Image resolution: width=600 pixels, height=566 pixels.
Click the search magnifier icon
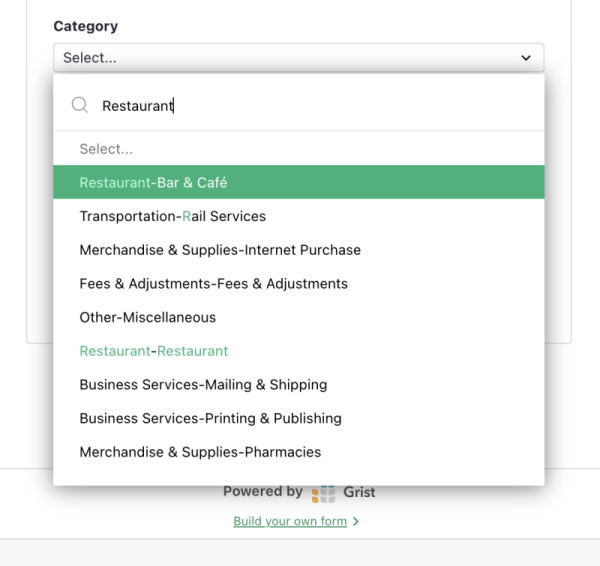pos(80,105)
